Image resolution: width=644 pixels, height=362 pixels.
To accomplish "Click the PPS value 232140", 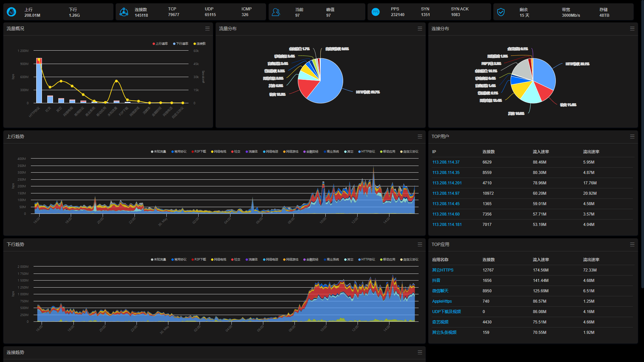I will (x=397, y=15).
